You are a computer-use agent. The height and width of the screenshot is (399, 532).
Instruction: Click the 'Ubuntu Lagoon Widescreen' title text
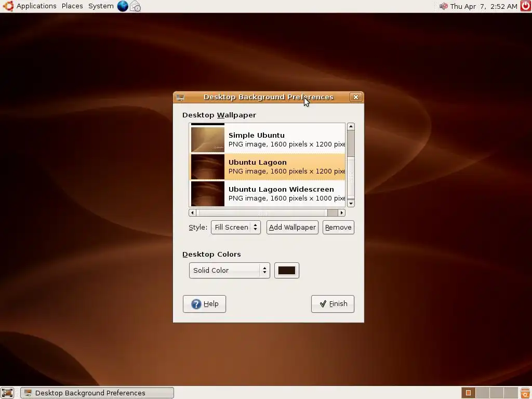point(281,189)
